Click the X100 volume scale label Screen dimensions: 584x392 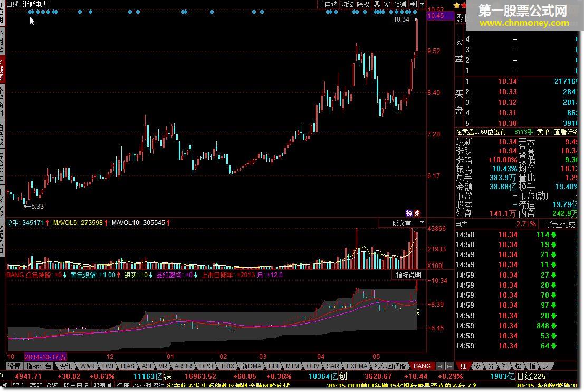[435, 266]
